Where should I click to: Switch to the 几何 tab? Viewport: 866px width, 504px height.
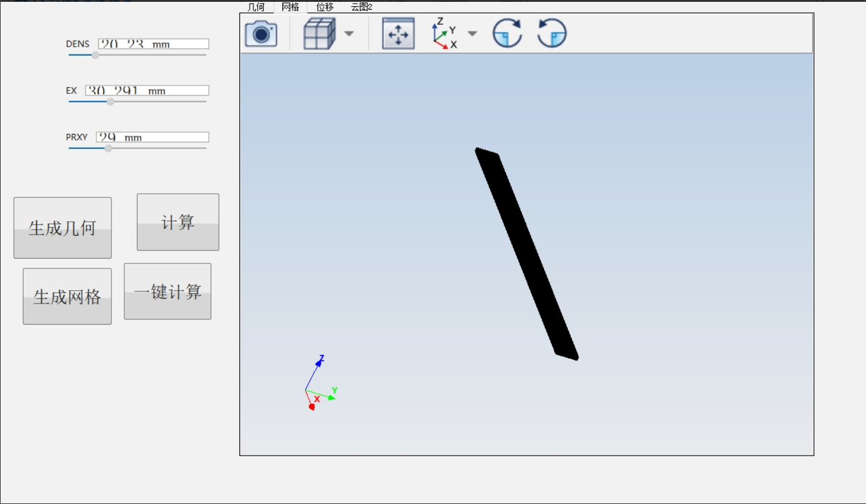(256, 7)
